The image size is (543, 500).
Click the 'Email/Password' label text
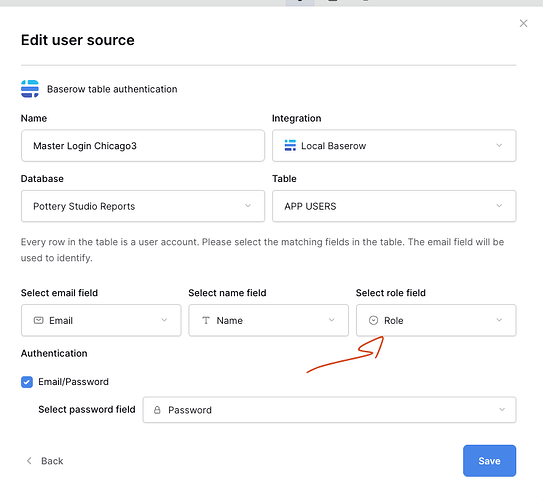[x=73, y=382]
